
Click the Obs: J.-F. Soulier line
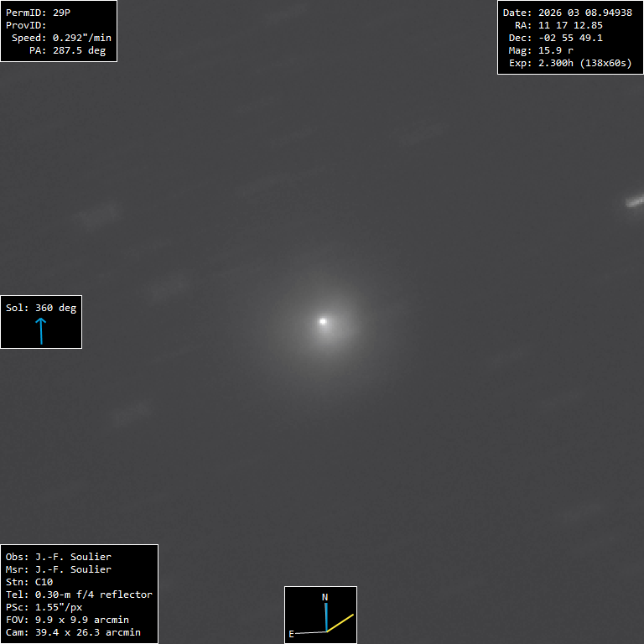(59, 557)
